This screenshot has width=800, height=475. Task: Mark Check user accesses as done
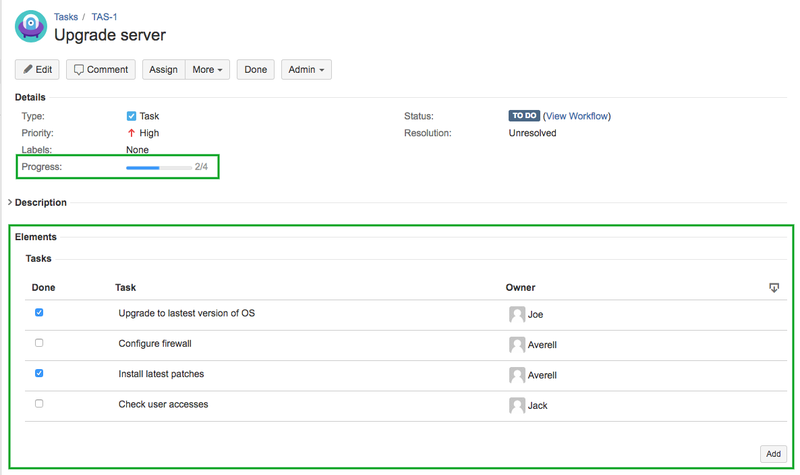tap(39, 404)
